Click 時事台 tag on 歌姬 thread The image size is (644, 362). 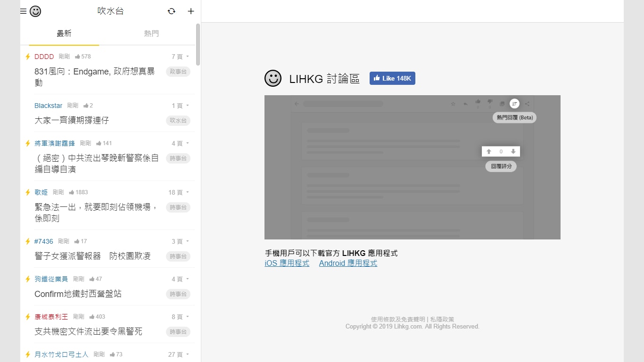178,207
